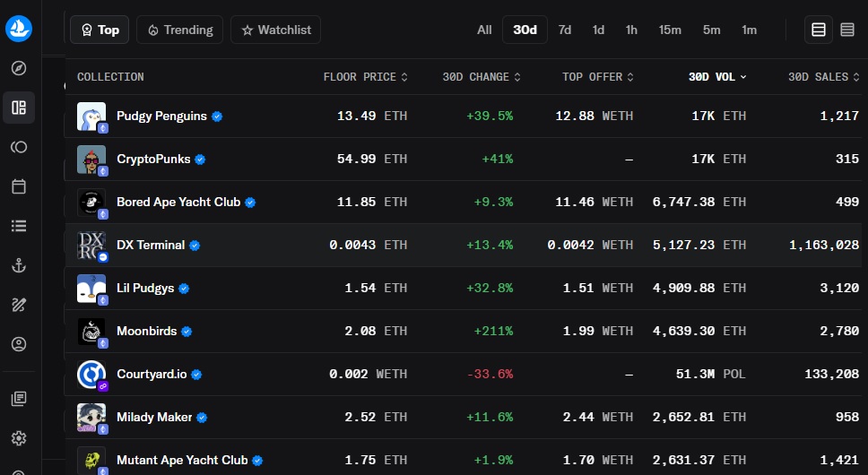Click the 6,747.38 ETH volume value

click(699, 203)
